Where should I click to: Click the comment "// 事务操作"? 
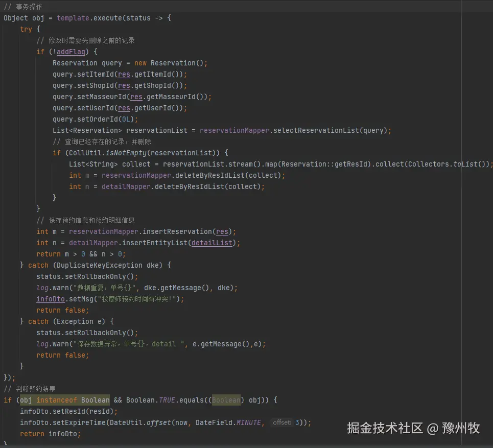tap(23, 7)
